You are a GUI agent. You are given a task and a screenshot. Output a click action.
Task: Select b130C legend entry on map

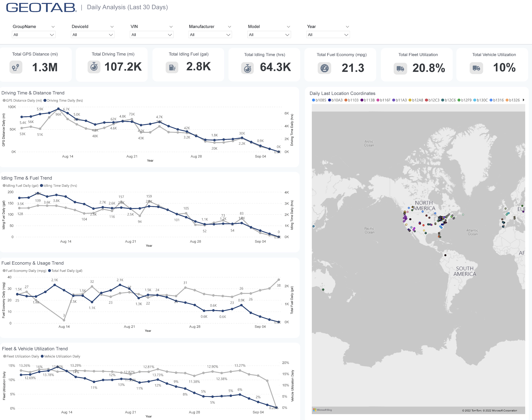(481, 100)
